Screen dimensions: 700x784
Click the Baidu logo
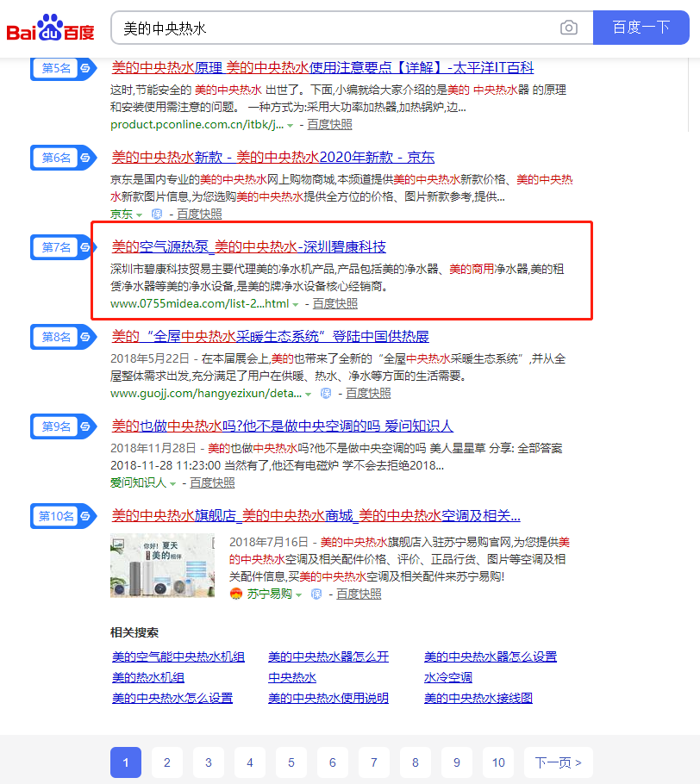pyautogui.click(x=50, y=28)
